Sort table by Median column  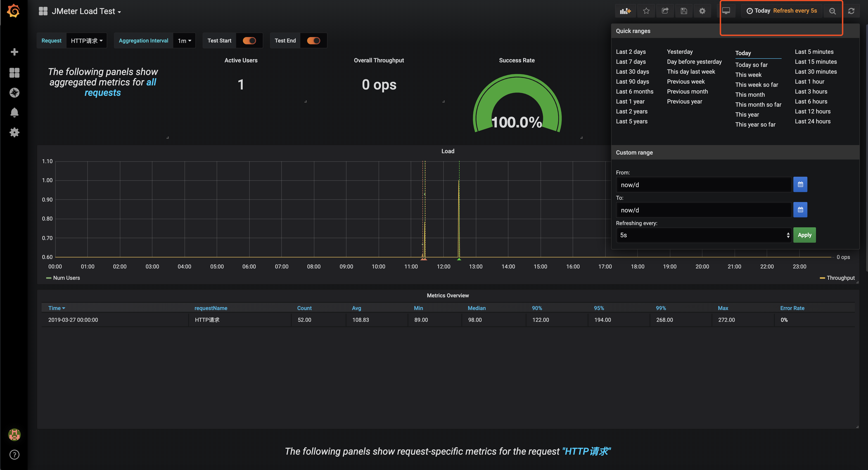pyautogui.click(x=477, y=308)
